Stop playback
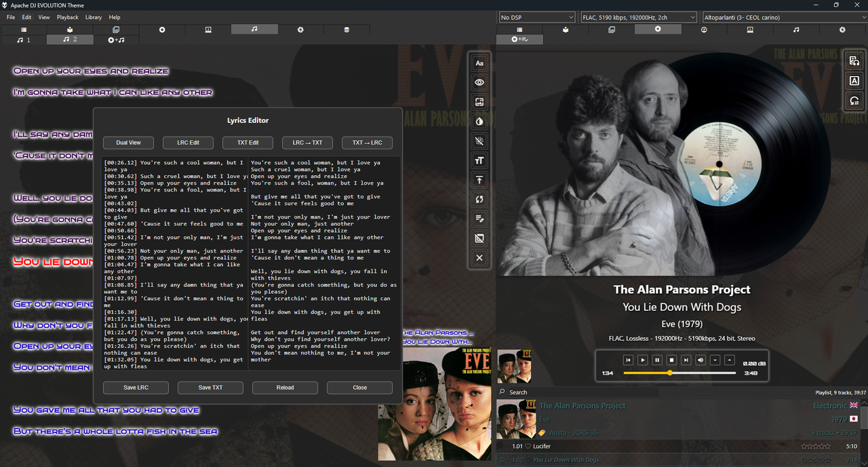This screenshot has height=467, width=868. (671, 360)
